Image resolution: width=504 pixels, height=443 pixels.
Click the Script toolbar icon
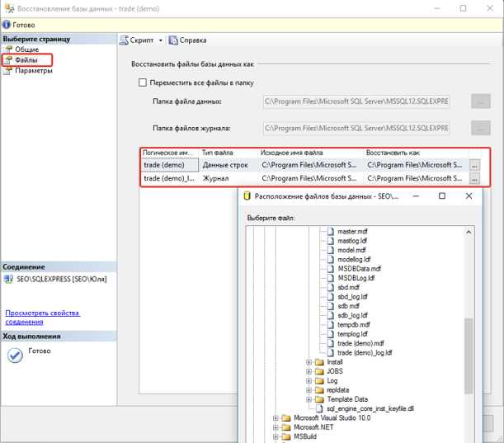pyautogui.click(x=125, y=40)
